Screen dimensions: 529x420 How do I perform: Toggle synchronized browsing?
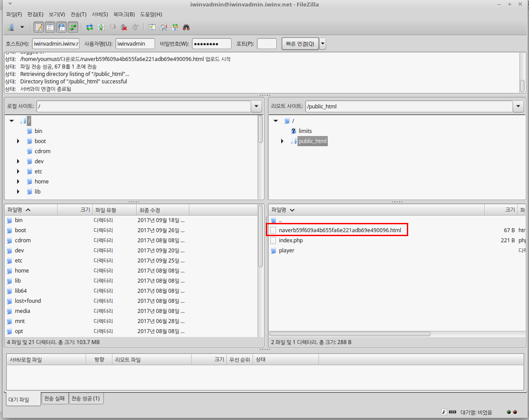tap(175, 27)
